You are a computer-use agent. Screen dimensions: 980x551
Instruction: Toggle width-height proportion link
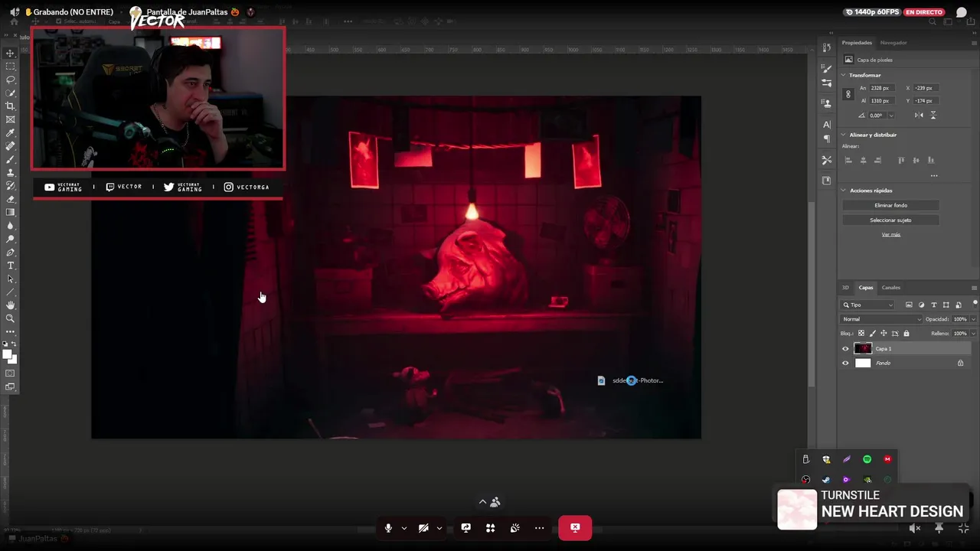pyautogui.click(x=848, y=94)
